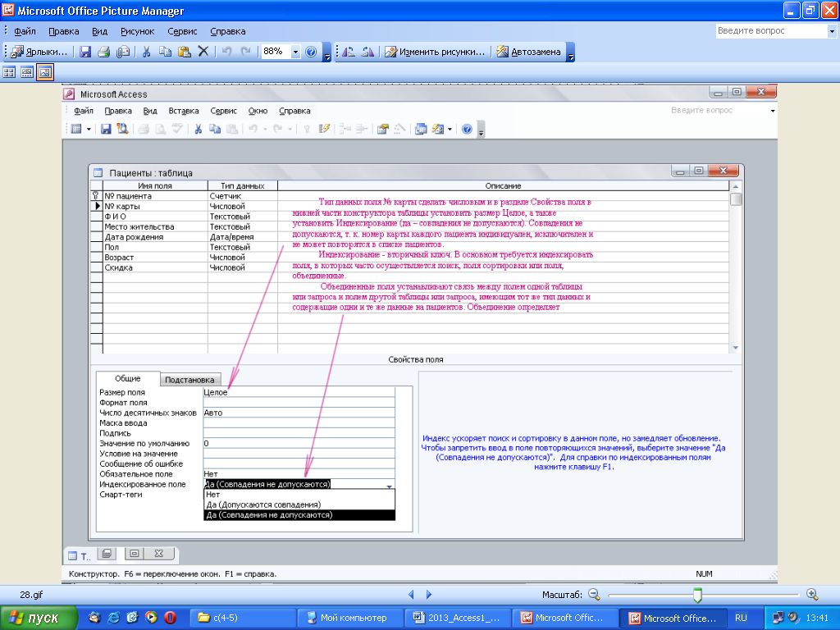The image size is (840, 630).
Task: Open the Справка menu of Picture Manager
Action: [x=228, y=31]
